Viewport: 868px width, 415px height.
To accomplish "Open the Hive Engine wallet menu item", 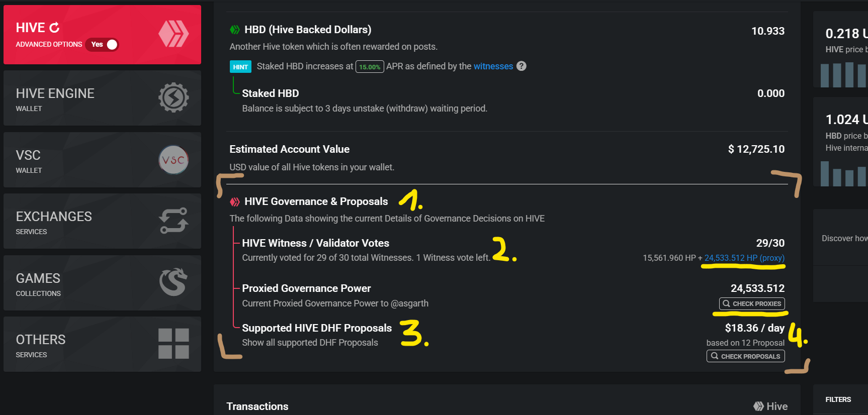I will click(102, 98).
